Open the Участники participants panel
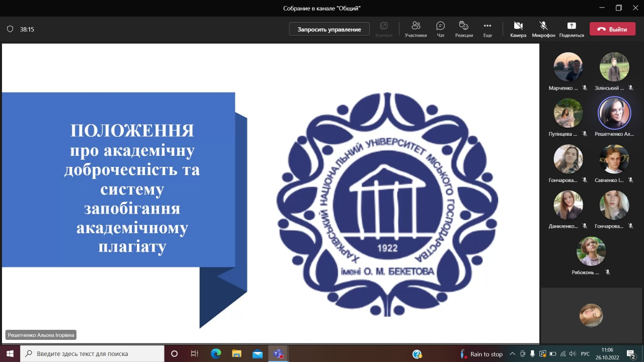The image size is (644, 362). point(416,29)
